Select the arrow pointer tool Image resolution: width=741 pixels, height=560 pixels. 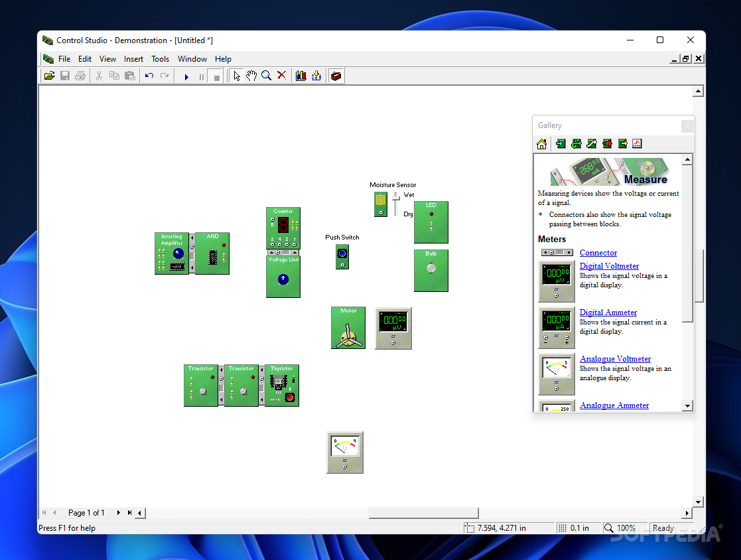[x=236, y=76]
